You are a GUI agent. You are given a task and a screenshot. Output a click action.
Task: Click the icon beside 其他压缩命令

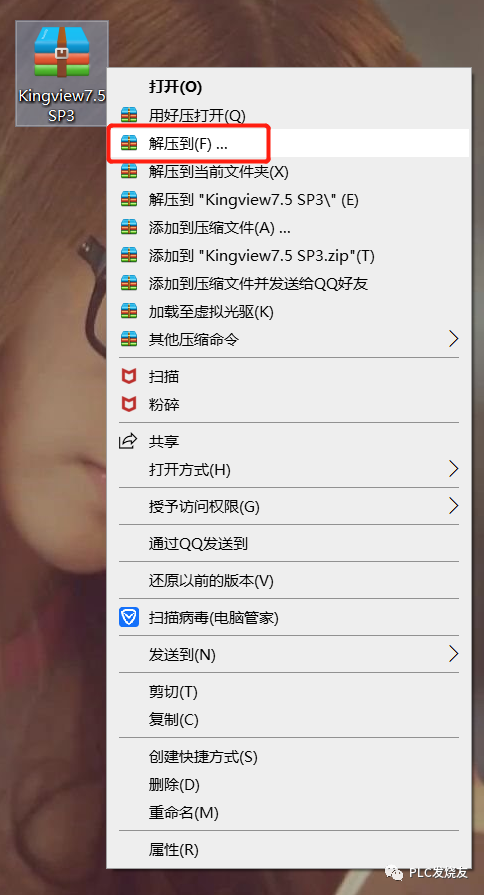(x=130, y=340)
